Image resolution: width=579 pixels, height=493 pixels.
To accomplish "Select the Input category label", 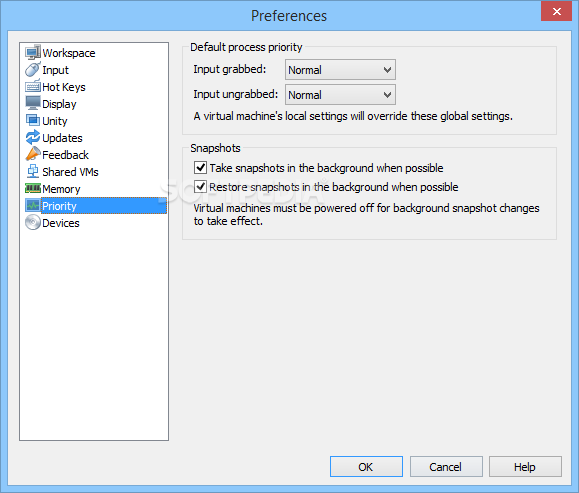I will pyautogui.click(x=55, y=70).
